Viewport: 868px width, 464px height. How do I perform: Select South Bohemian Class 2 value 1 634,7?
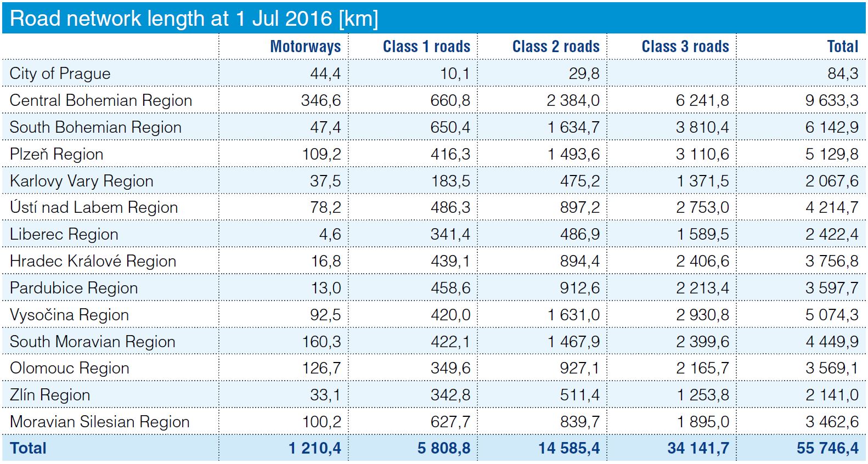[573, 127]
